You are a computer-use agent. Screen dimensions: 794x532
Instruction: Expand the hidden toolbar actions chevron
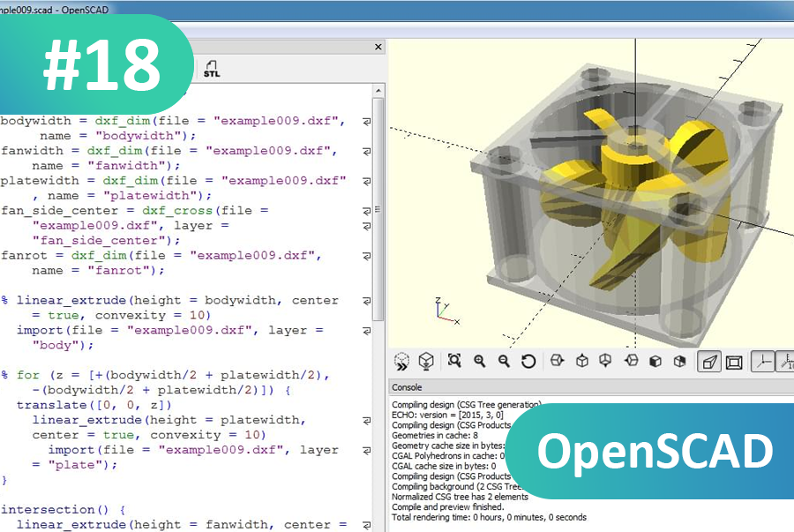(402, 361)
